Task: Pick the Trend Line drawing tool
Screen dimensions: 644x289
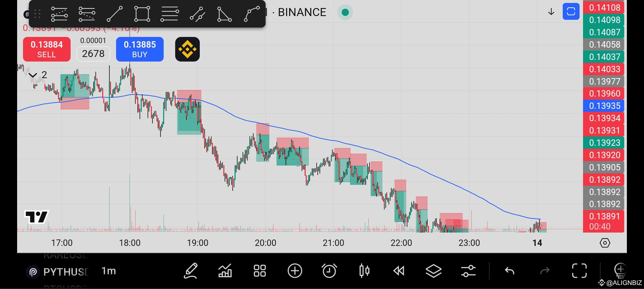Action: click(114, 14)
